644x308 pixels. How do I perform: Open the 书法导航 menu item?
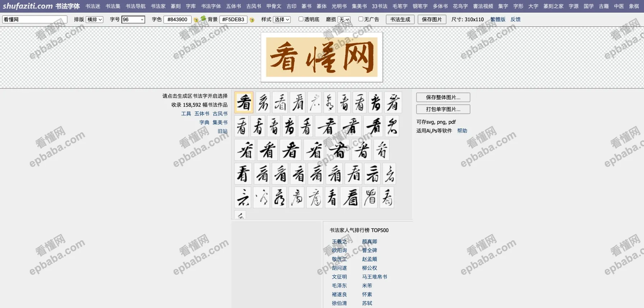click(x=135, y=6)
